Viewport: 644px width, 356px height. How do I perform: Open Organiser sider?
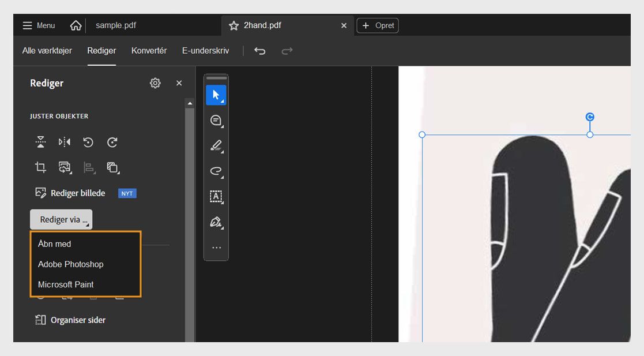[77, 320]
